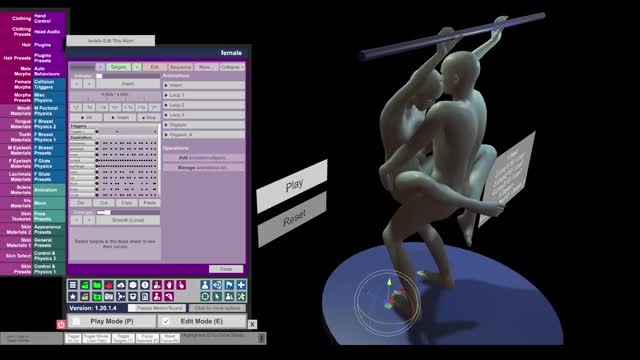
Task: Click the play All button
Action: (x=86, y=118)
